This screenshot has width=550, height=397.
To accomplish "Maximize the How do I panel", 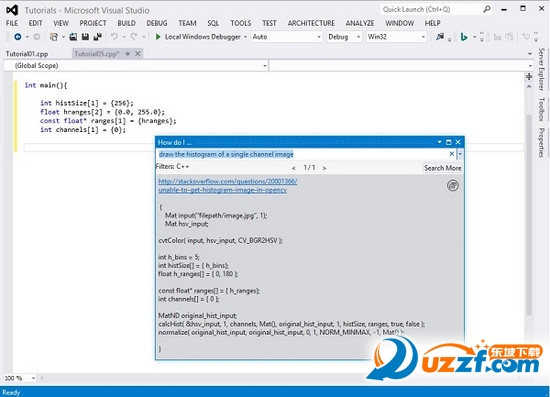I will [449, 142].
